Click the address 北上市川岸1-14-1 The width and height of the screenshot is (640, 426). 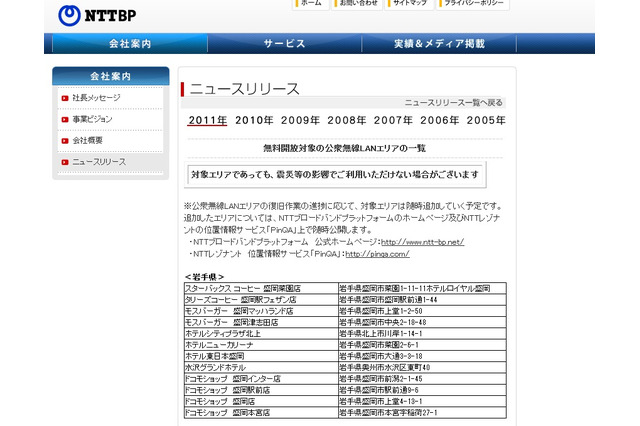(422, 333)
